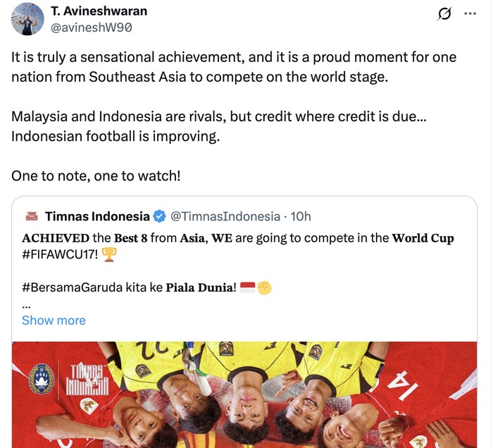493x448 pixels.
Task: Click the quoted text starting with ACHIEVED
Action: 238,238
